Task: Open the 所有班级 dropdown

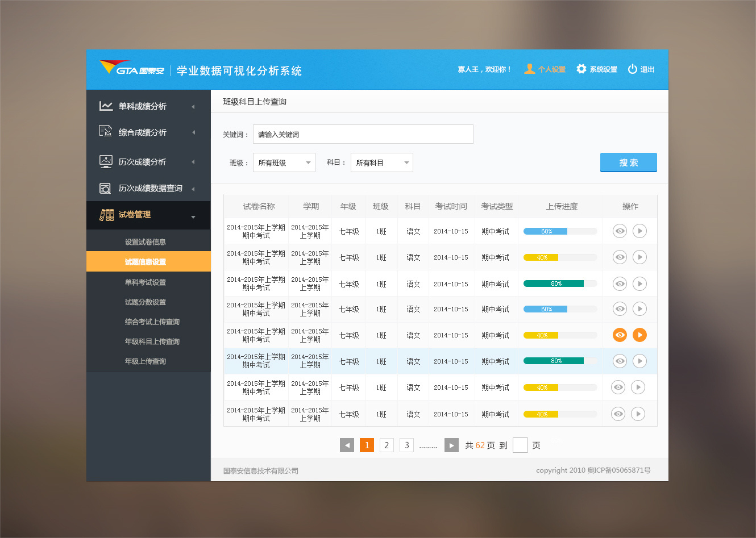Action: tap(284, 162)
